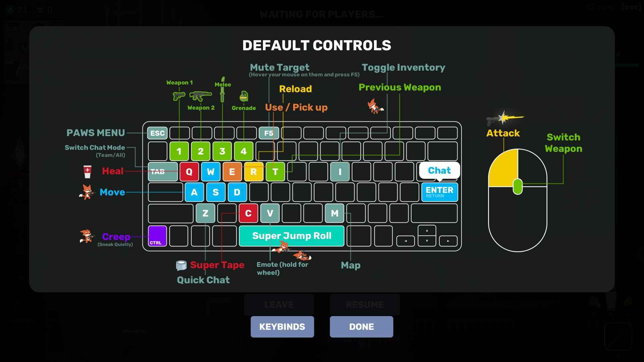644x362 pixels.
Task: Expand the Super Jump Roll spacebar binding
Action: click(291, 236)
